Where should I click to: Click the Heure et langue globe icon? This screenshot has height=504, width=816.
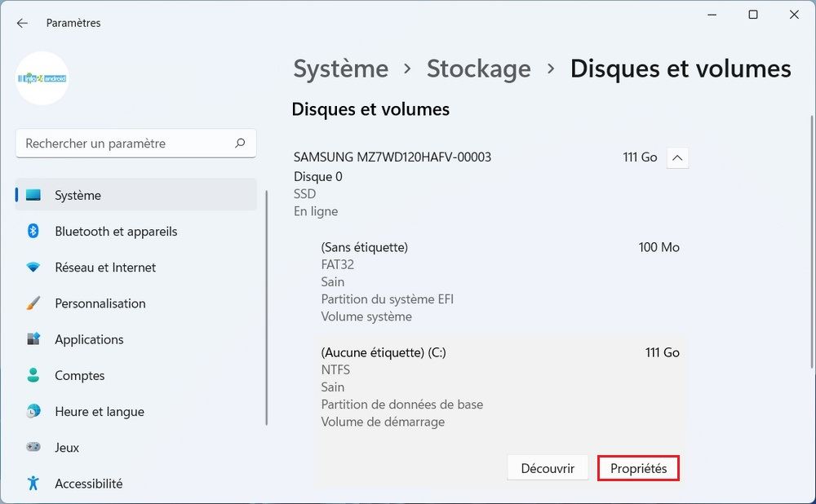tap(33, 412)
